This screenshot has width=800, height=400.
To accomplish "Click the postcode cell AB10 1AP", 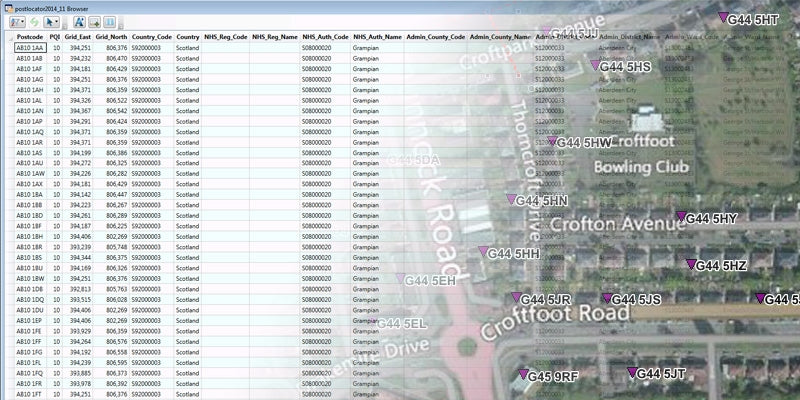I will [30, 121].
